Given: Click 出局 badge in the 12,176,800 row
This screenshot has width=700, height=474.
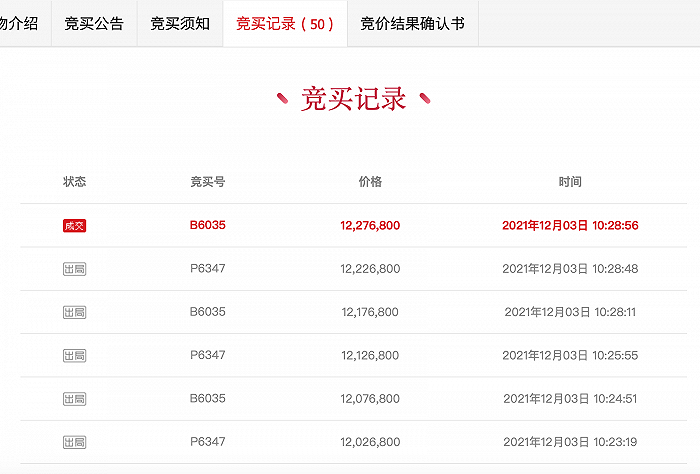Looking at the screenshot, I should pos(74,312).
